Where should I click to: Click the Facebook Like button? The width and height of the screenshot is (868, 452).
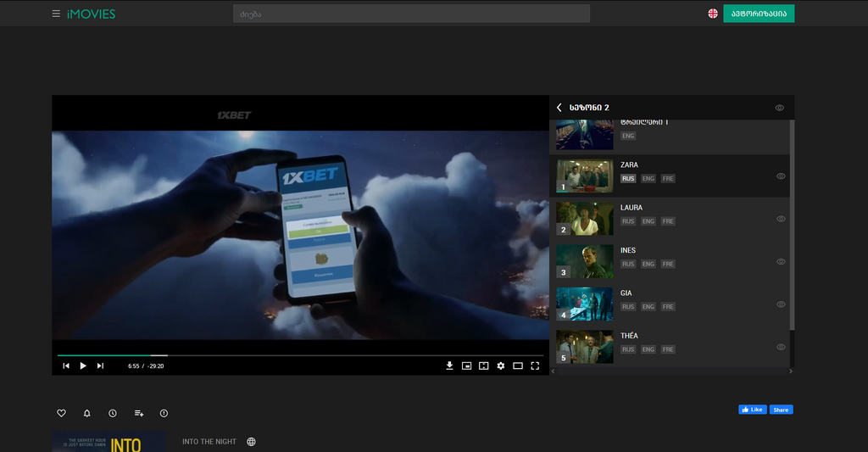coord(753,410)
